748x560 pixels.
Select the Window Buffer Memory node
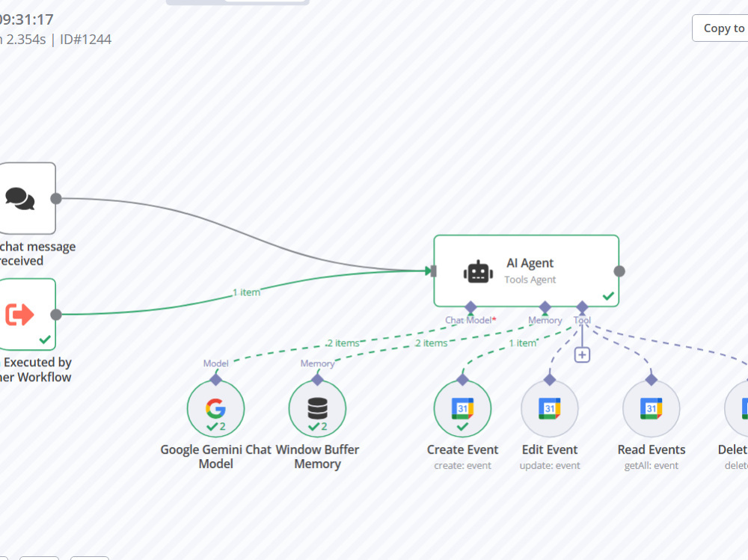(317, 409)
